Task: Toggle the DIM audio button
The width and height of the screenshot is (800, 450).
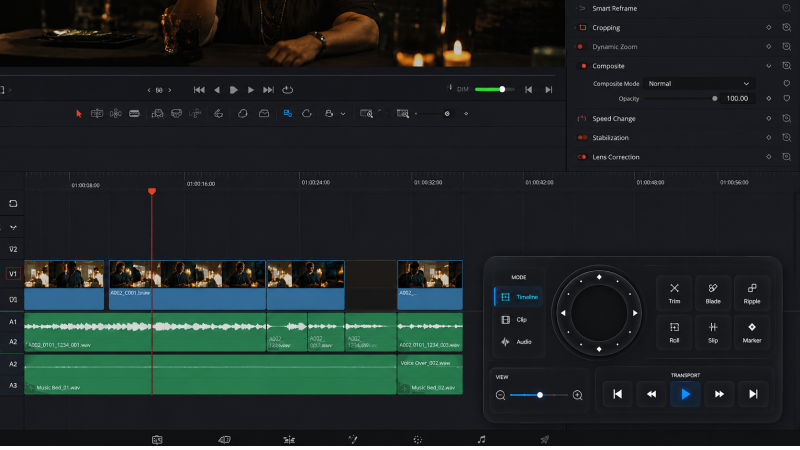Action: [463, 89]
